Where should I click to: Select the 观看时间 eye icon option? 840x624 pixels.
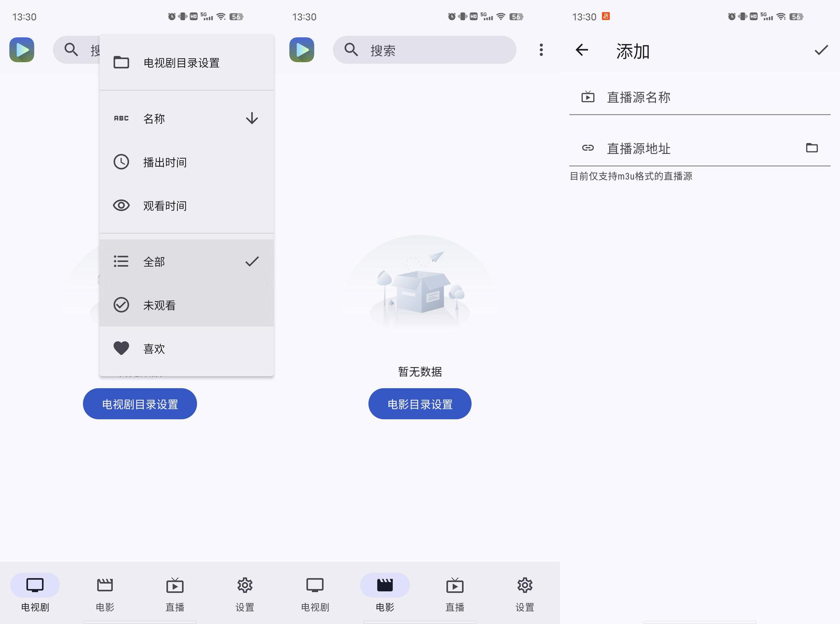(x=121, y=205)
